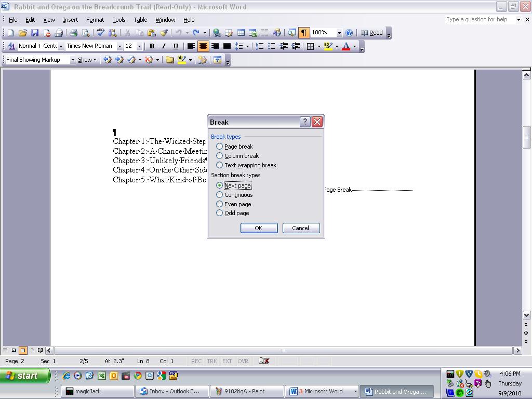Decrease paragraph indent
Image resolution: width=532 pixels, height=399 pixels.
284,46
